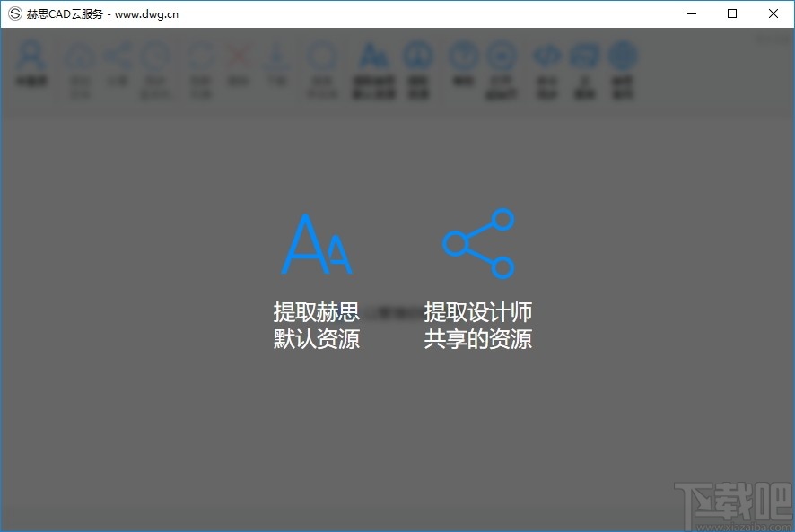
Task: Click the chat bubble icon in the toolbar
Action: [x=583, y=56]
